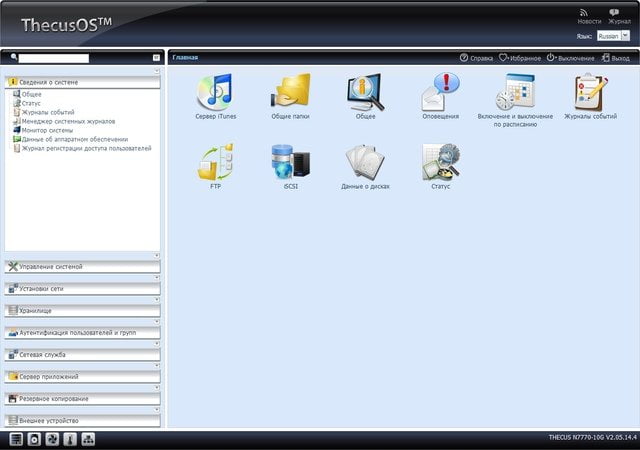Open scheduled power on/off calendar icon

tap(515, 92)
